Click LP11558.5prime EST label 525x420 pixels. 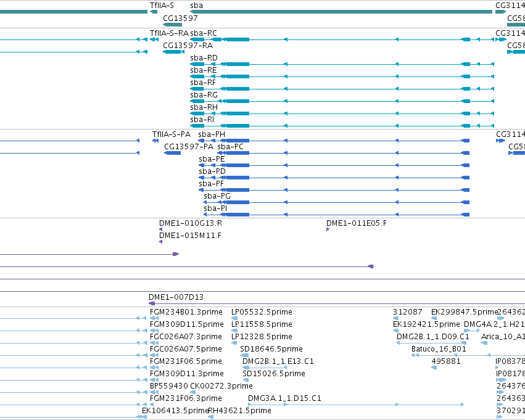262,324
